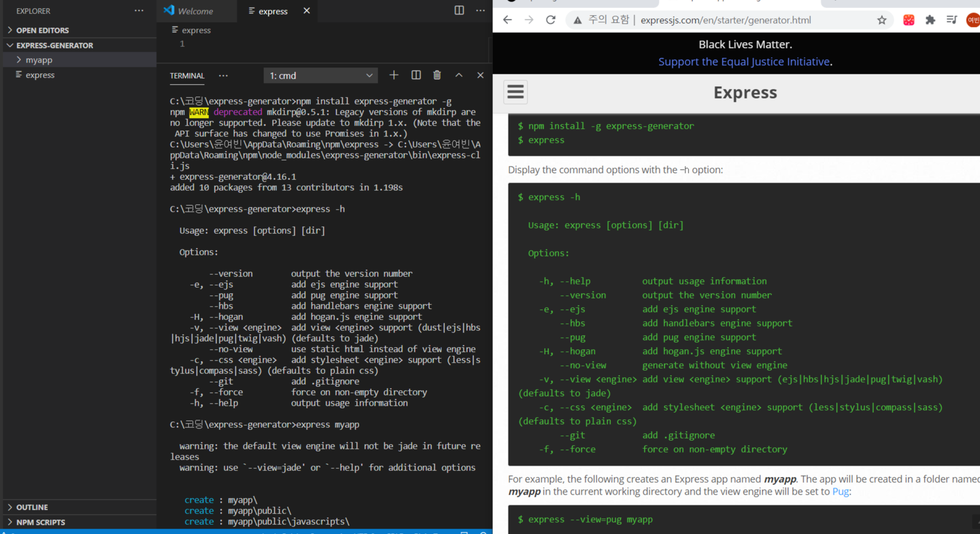The width and height of the screenshot is (980, 534).
Task: Click 'create : myapp\public\javascripts\' line
Action: pyautogui.click(x=267, y=522)
